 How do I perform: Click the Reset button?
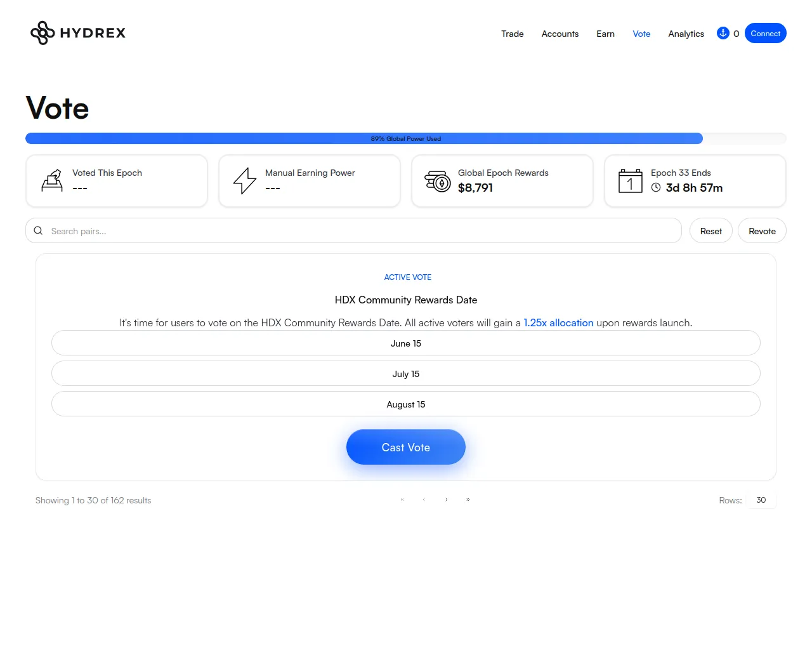pyautogui.click(x=711, y=230)
